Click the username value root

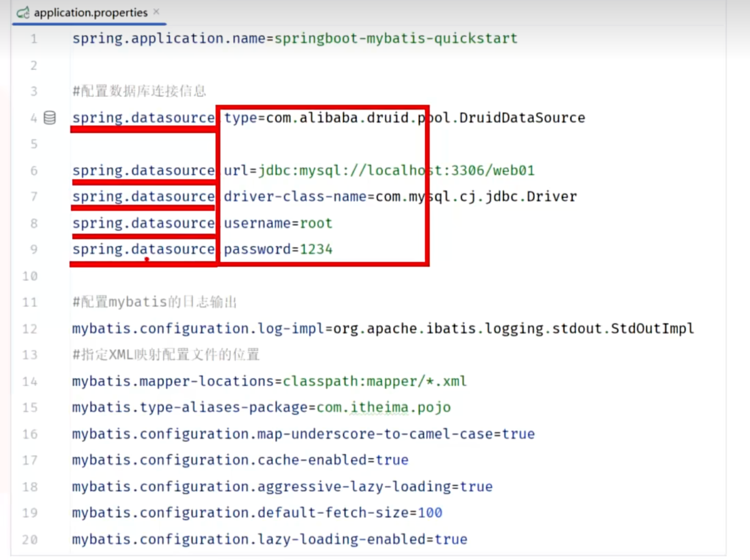316,223
